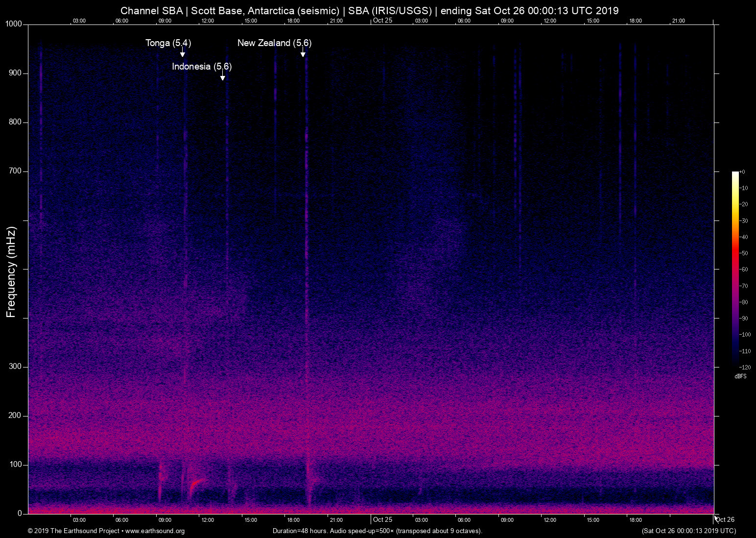Click the 03:00 tick on the top axis

(79, 21)
